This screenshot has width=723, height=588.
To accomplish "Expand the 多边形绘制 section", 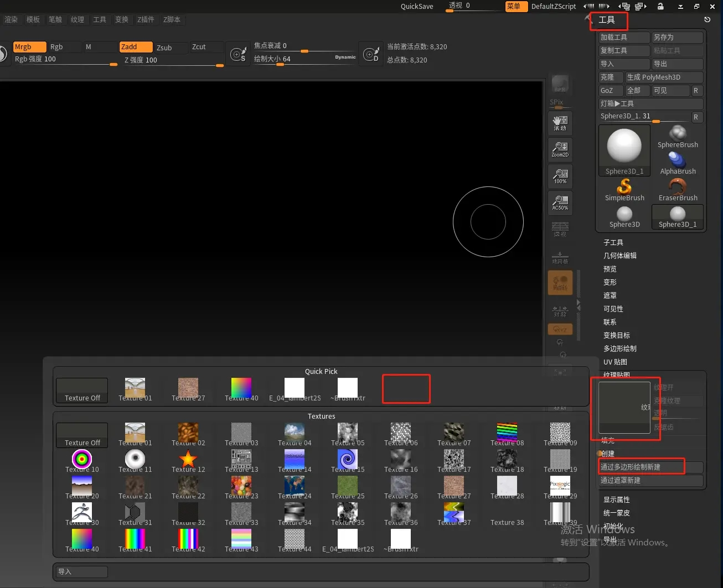I will pos(619,348).
